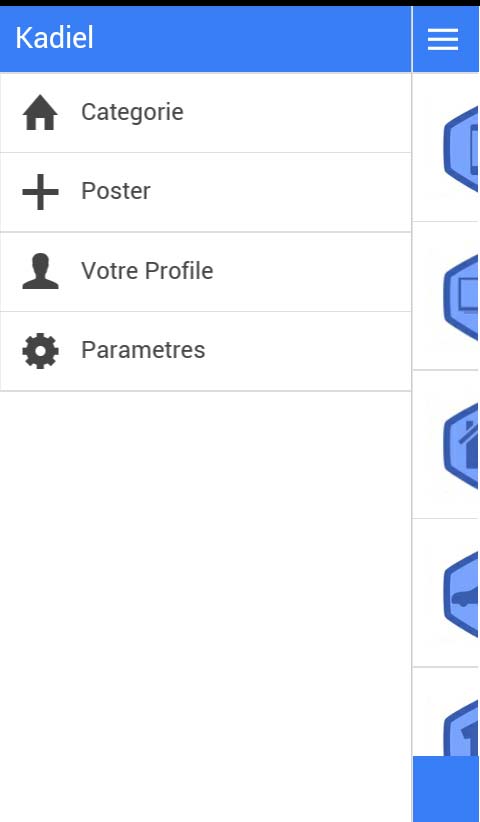Click blank space in the Parametres row

[308, 351]
